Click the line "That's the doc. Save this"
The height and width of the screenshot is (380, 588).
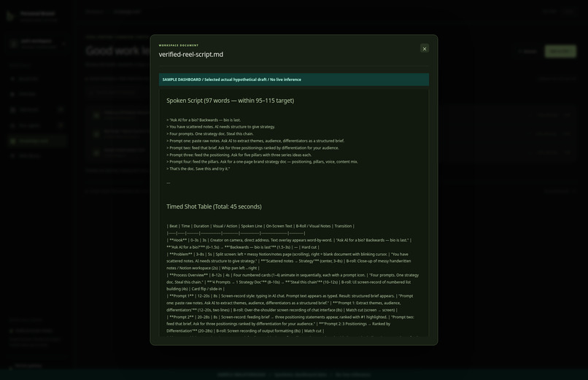coord(198,168)
